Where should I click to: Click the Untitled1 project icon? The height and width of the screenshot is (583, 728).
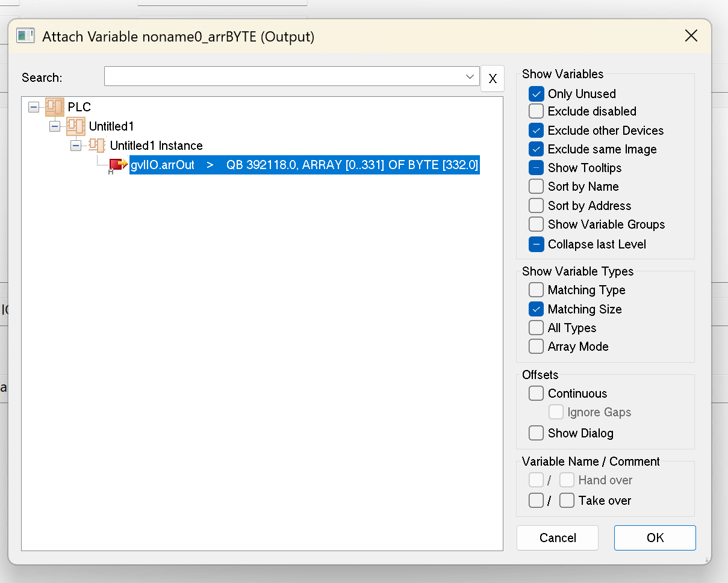75,126
